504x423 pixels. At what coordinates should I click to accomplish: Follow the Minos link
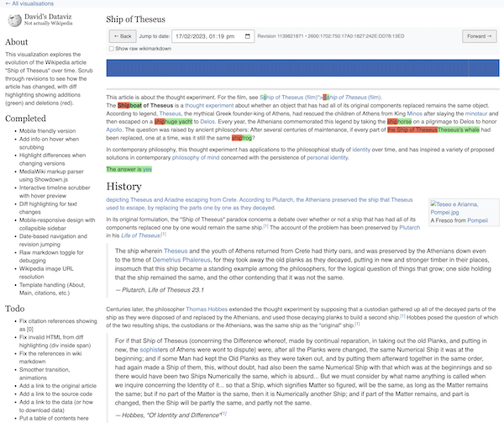click(x=414, y=114)
